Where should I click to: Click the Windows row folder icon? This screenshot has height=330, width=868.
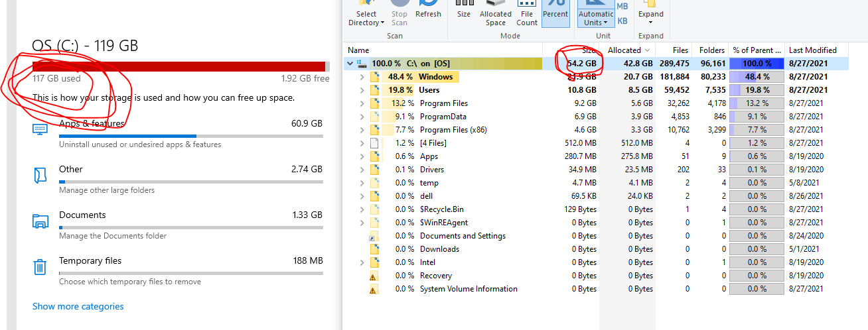374,77
